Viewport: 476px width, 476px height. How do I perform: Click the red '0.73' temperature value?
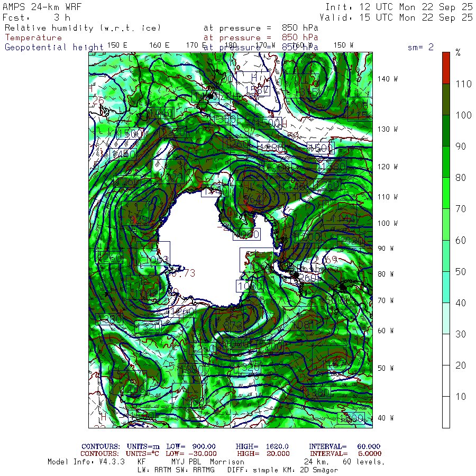[x=184, y=273]
